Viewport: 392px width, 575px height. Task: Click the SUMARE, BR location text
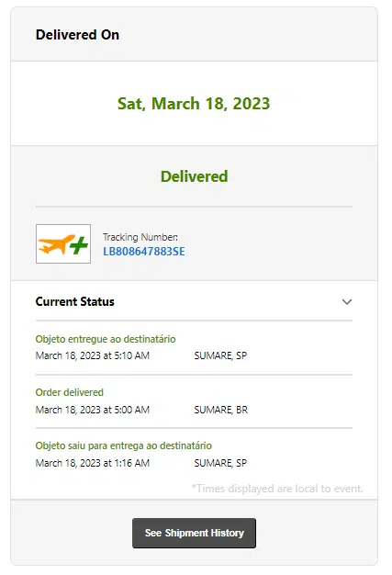[x=221, y=410]
